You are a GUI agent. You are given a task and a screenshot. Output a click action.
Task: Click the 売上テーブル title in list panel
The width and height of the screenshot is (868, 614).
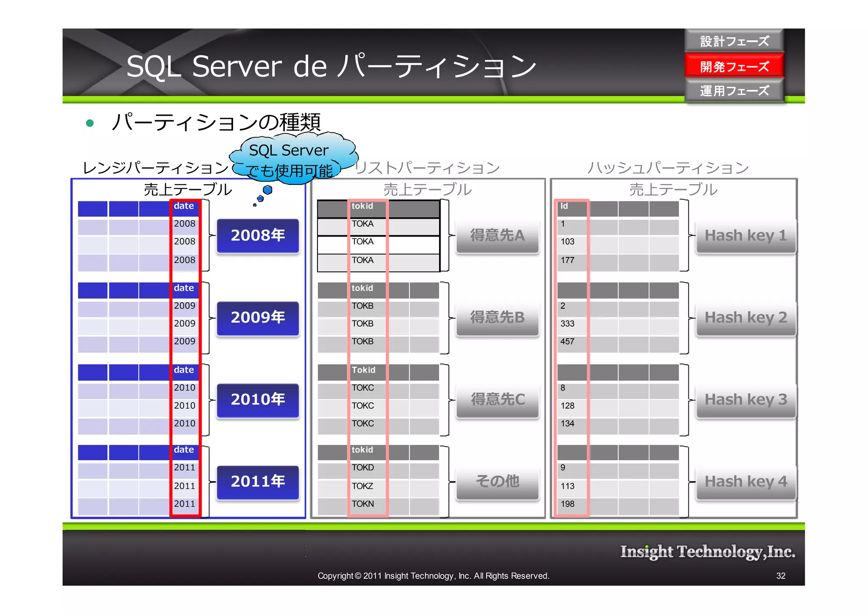coord(427,189)
